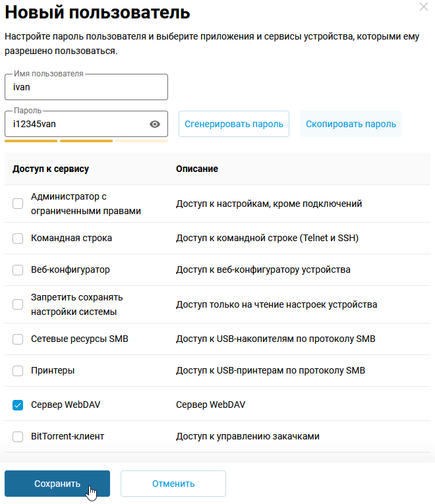The height and width of the screenshot is (504, 435).
Task: Tick the Запретить сохранять настройки checkbox
Action: click(18, 304)
